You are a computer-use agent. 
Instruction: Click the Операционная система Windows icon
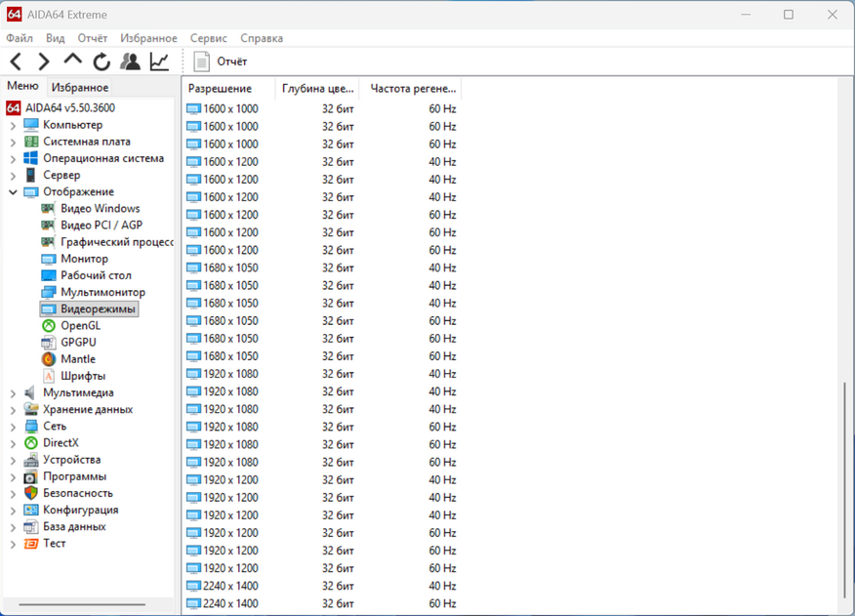pos(30,158)
